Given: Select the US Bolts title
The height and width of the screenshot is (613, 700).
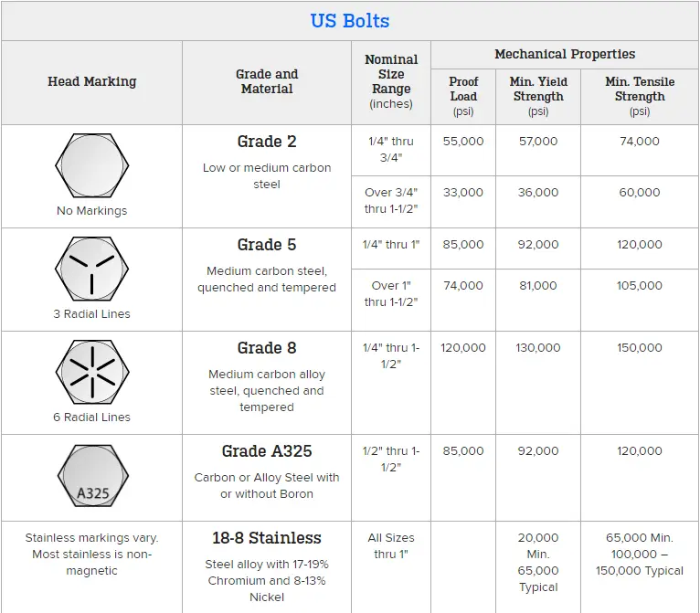Looking at the screenshot, I should [x=350, y=21].
